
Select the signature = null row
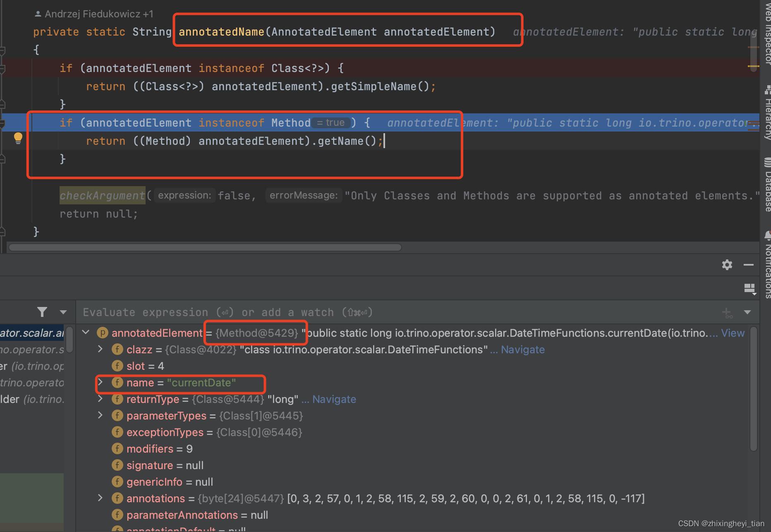(414, 465)
